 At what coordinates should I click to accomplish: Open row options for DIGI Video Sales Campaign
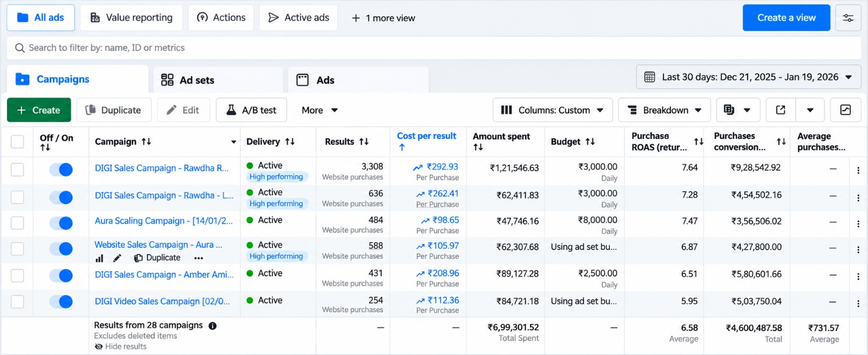click(x=858, y=304)
